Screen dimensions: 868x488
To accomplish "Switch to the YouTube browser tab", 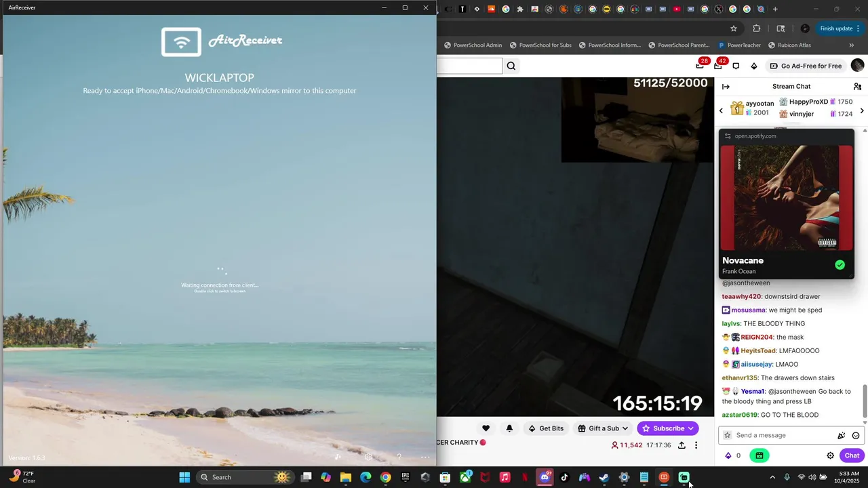I will point(677,9).
